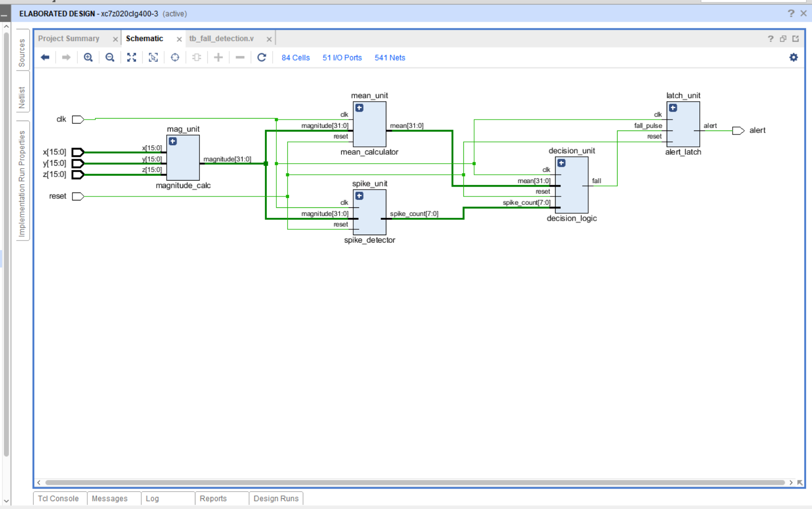The height and width of the screenshot is (509, 812).
Task: Close the Schematic tab
Action: 179,39
